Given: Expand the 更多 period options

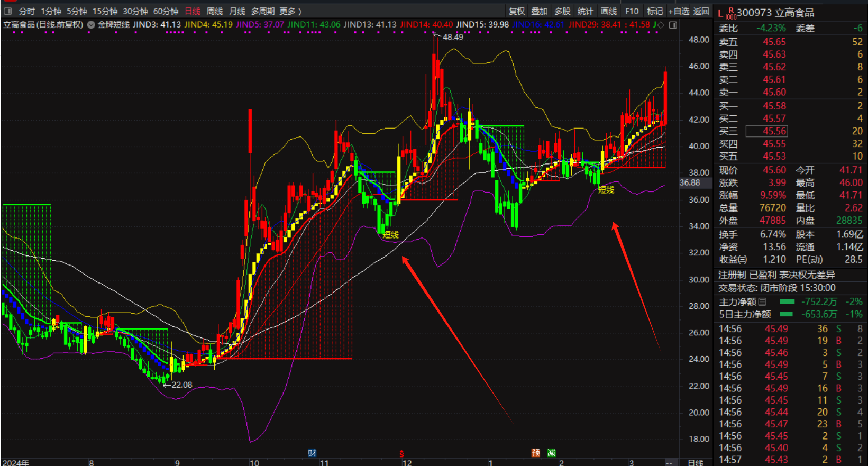Looking at the screenshot, I should (x=290, y=11).
